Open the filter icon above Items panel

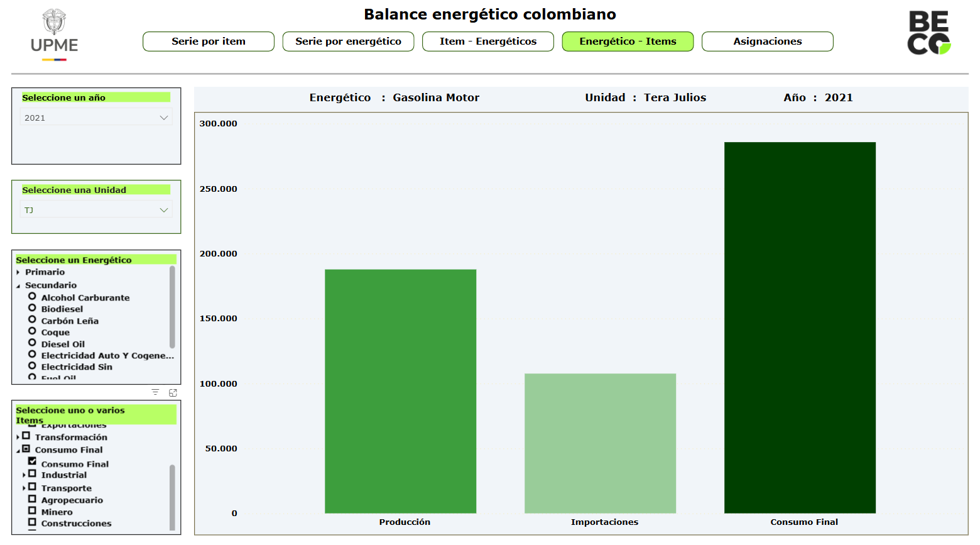[x=155, y=392]
